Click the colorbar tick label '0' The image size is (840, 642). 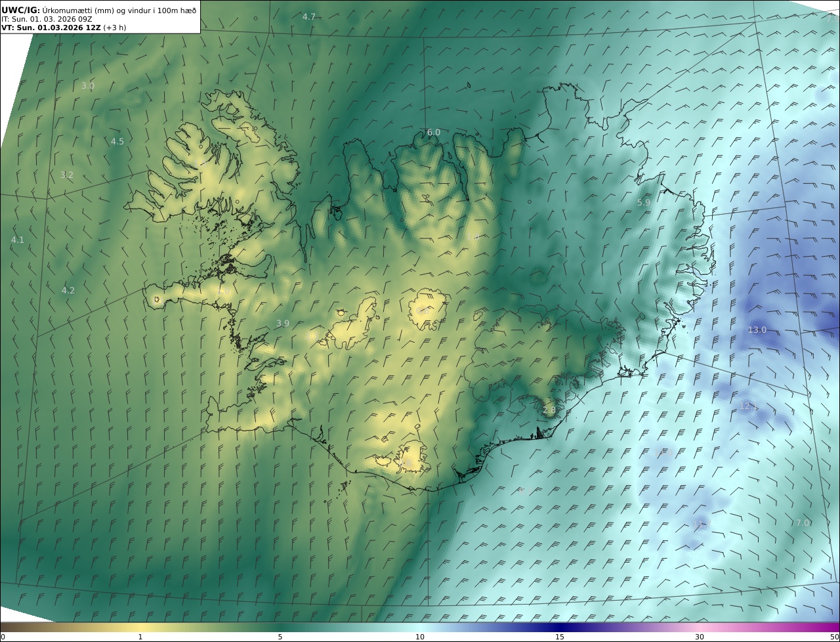point(3,637)
